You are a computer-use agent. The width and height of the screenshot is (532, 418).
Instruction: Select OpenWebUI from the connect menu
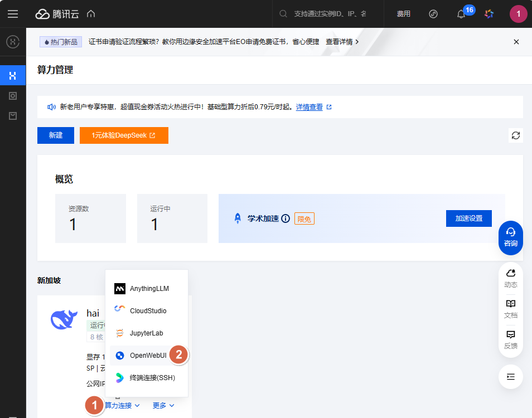tap(147, 355)
